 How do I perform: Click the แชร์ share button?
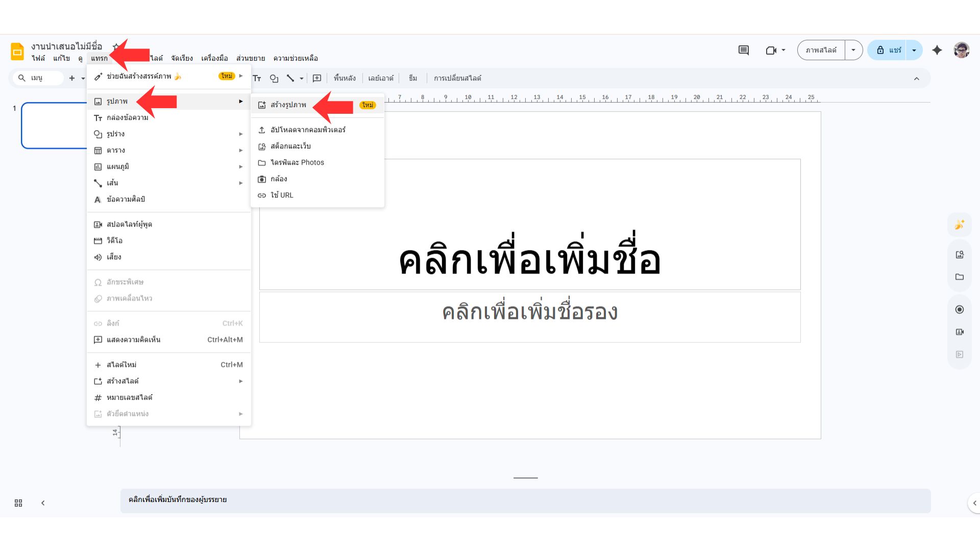889,50
